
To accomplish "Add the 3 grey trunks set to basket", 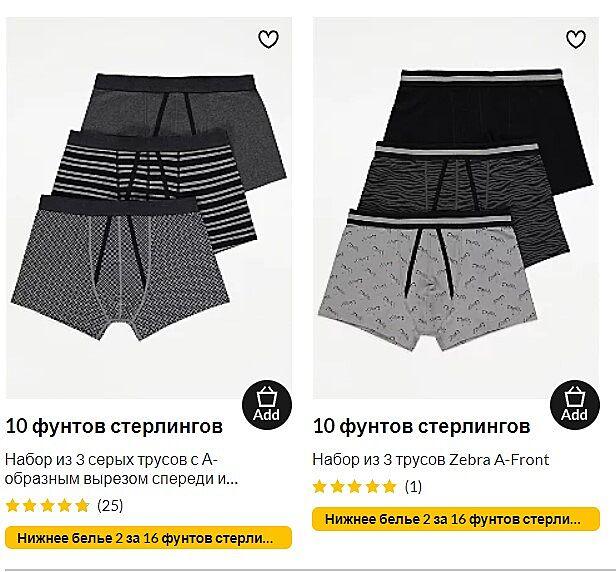I will click(267, 405).
